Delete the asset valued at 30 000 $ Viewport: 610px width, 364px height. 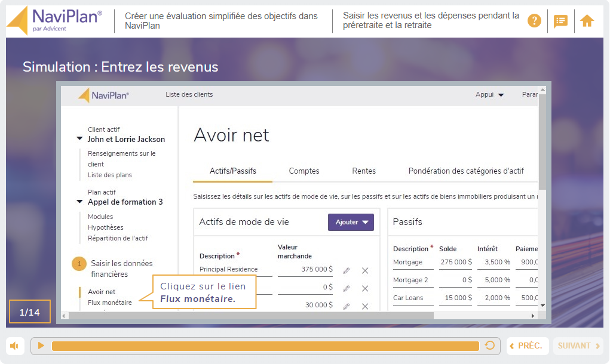coord(365,306)
